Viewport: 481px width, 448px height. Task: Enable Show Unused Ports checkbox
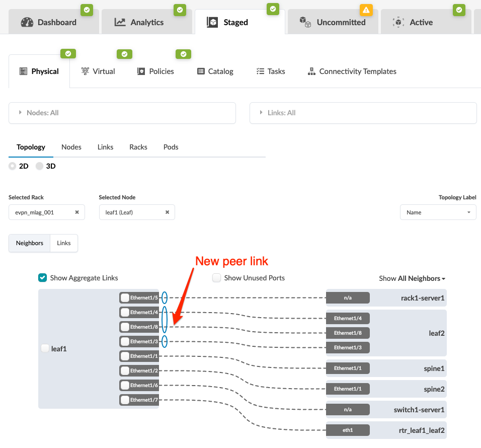(x=216, y=278)
